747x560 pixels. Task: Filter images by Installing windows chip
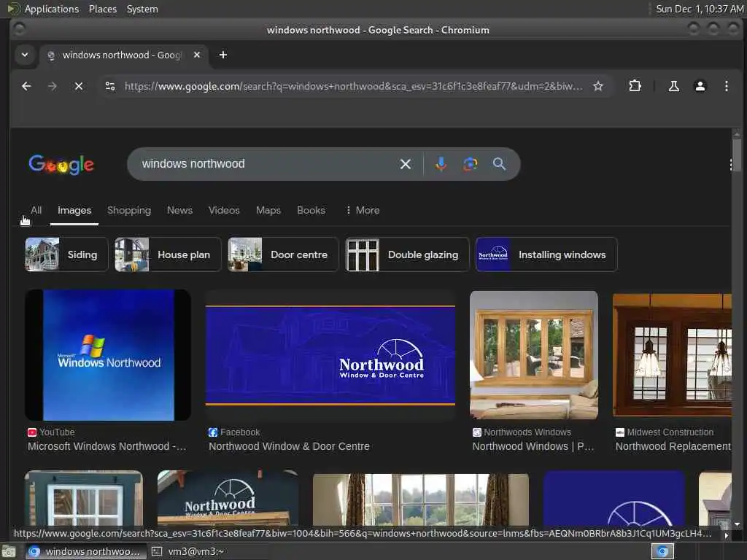click(x=546, y=254)
